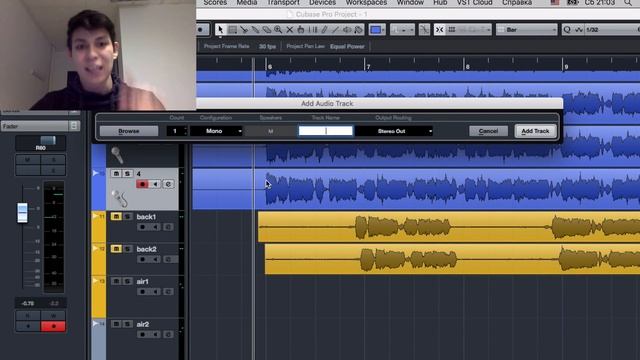
Task: Open the 1/32 quantize preset dropdown
Action: tap(612, 29)
